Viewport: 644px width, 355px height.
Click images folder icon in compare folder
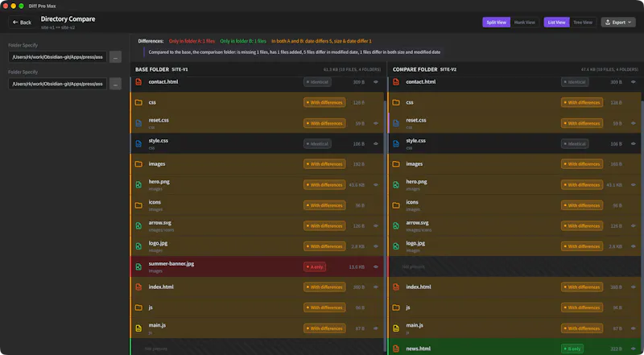[396, 164]
